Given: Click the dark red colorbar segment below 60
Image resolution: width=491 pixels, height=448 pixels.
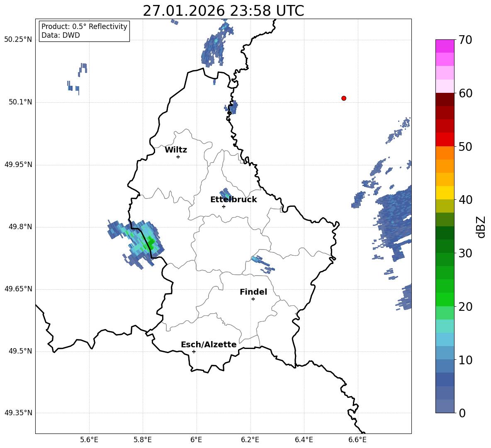Looking at the screenshot, I should coord(445,99).
